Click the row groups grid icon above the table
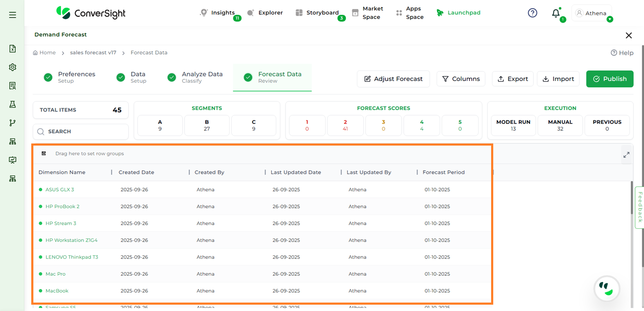 pos(43,153)
